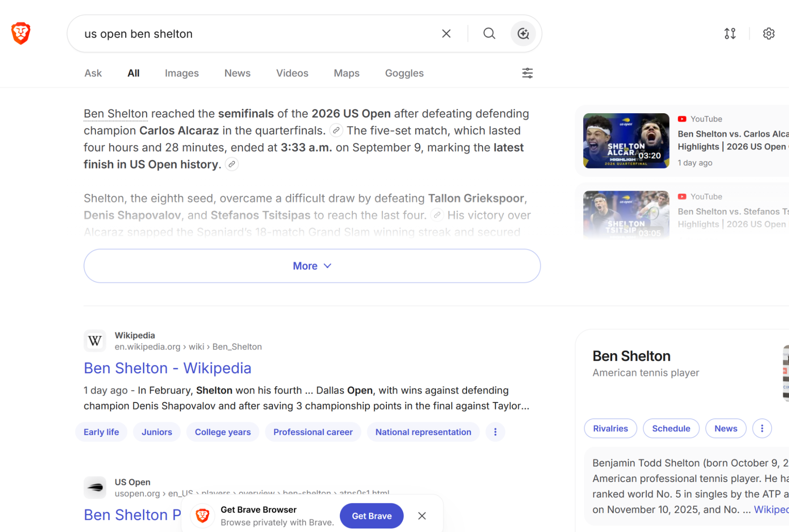The height and width of the screenshot is (532, 789).
Task: Open more Wikipedia sections three-dot menu
Action: [x=495, y=432]
